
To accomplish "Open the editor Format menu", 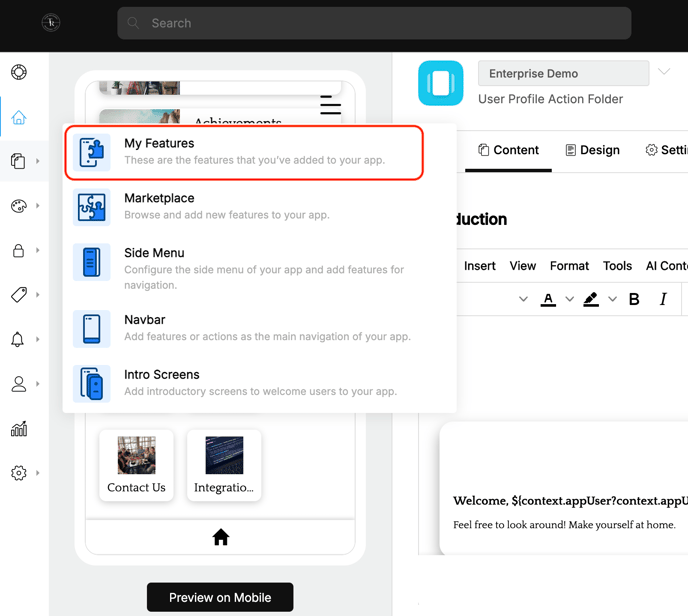I will (x=569, y=266).
